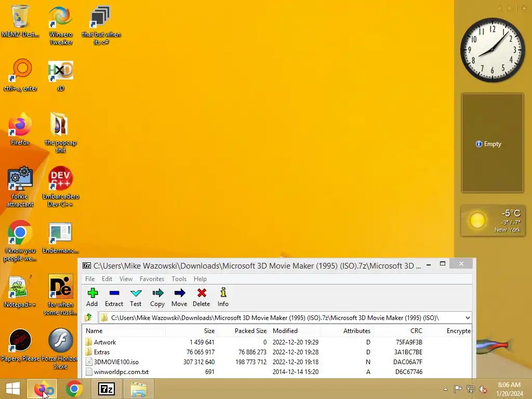
Task: Select the HxD 'xD' desktop shortcut
Action: coord(60,75)
